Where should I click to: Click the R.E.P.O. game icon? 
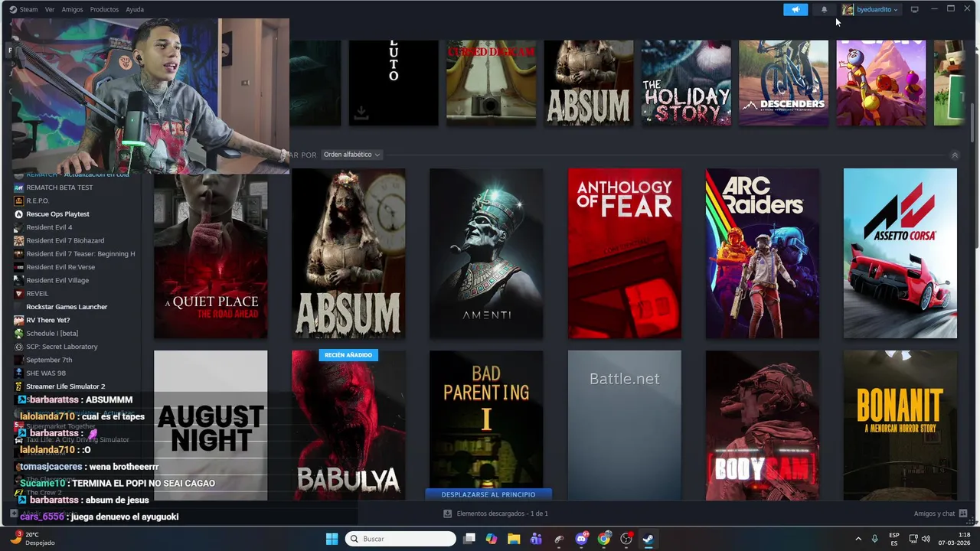coord(19,201)
